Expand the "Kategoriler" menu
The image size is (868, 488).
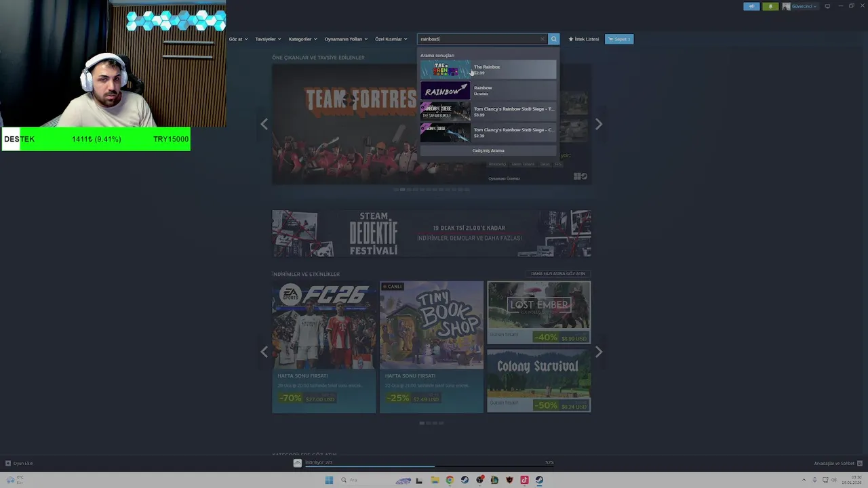302,39
